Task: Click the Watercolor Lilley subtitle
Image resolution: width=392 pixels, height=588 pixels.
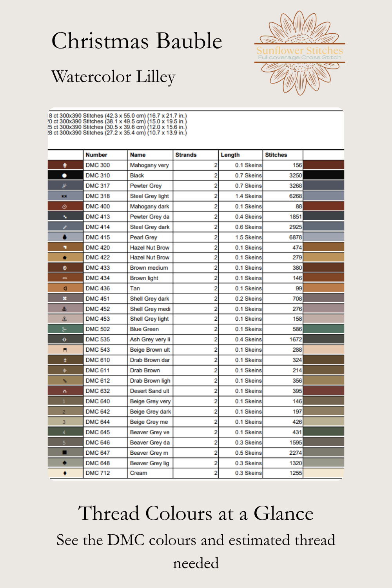Action: [x=113, y=77]
